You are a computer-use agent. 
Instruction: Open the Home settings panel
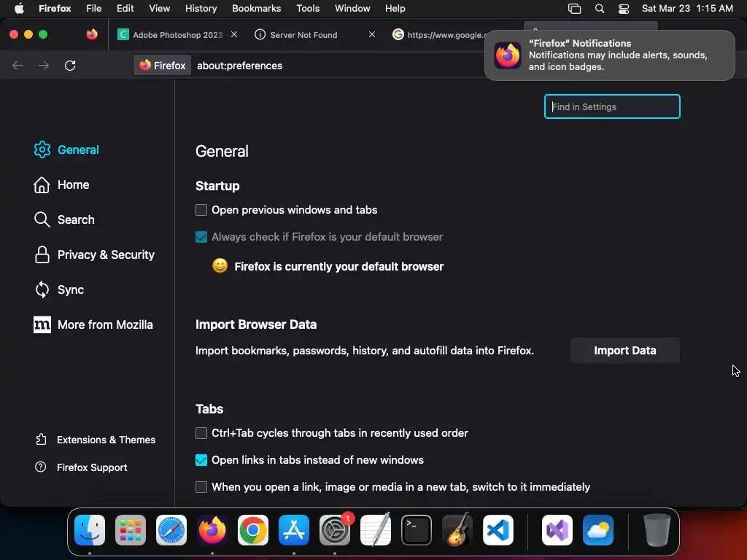61,184
